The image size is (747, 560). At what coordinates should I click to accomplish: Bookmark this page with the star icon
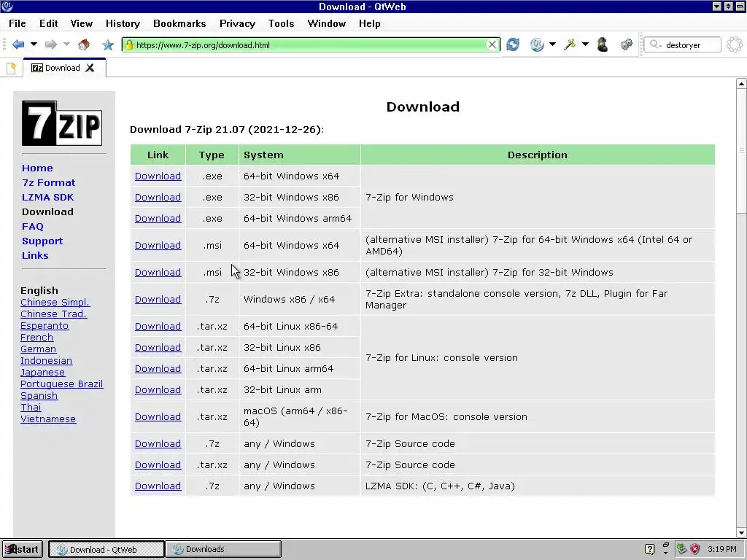(108, 44)
